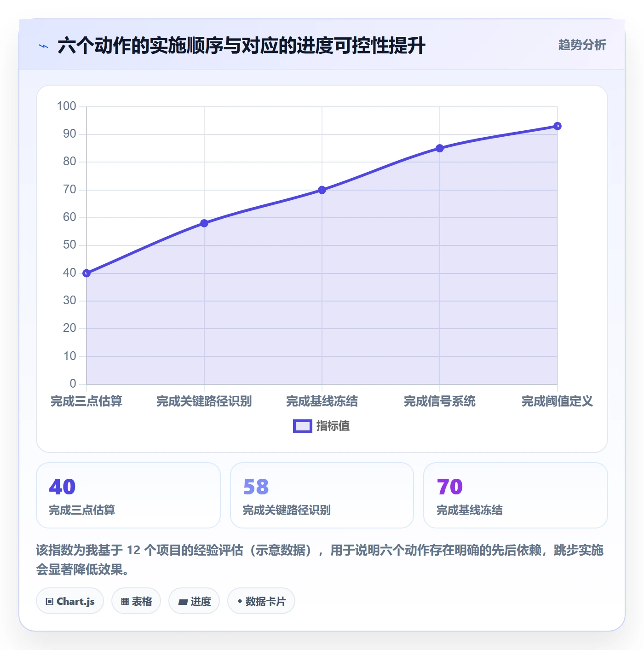Click the y-axis value 50
This screenshot has height=650, width=644.
click(69, 245)
